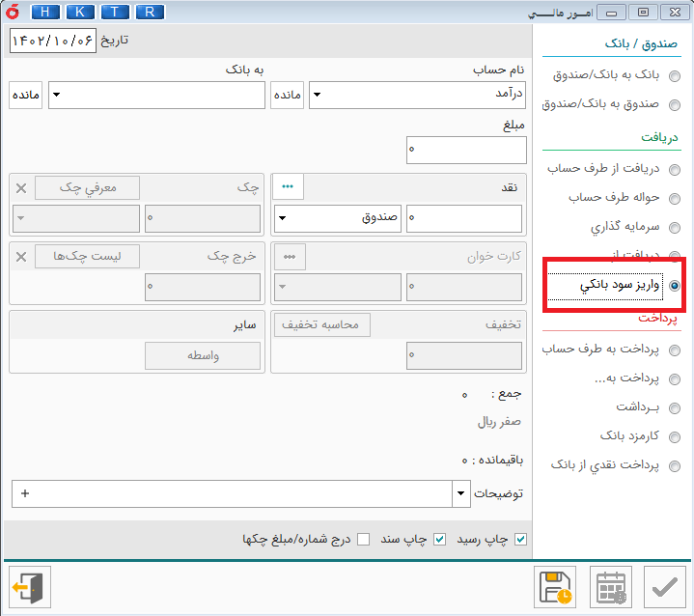The width and height of the screenshot is (694, 616).
Task: Click the exit door icon
Action: click(30, 587)
